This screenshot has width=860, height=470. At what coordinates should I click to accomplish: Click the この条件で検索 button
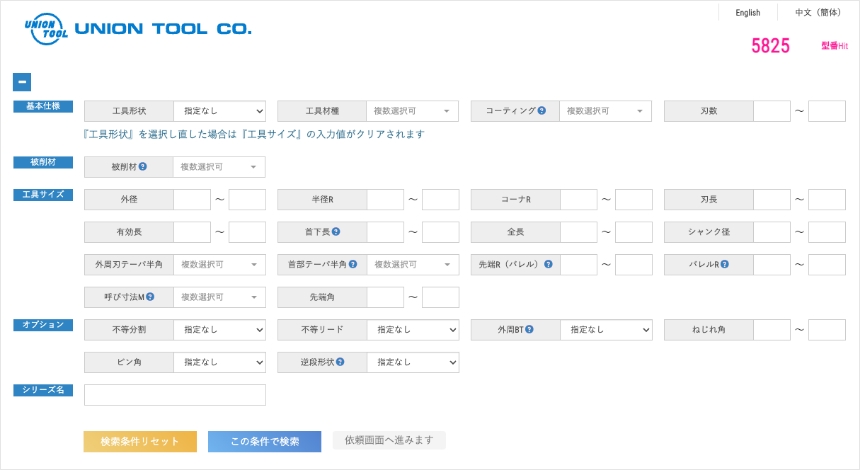coord(264,441)
